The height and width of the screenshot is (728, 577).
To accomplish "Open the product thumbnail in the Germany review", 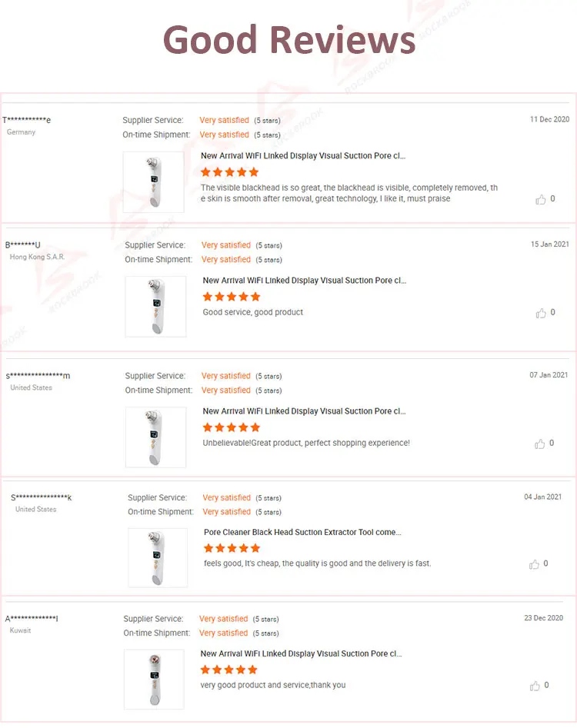I will [x=154, y=182].
